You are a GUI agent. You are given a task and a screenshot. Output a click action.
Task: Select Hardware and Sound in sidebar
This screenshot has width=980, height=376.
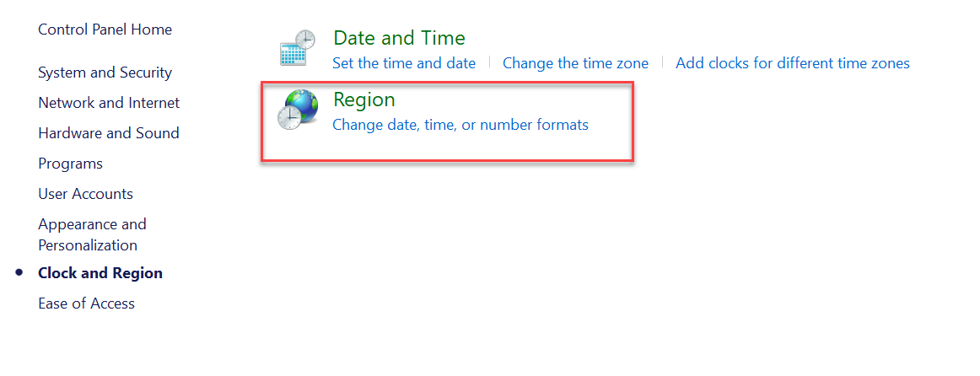[x=109, y=133]
